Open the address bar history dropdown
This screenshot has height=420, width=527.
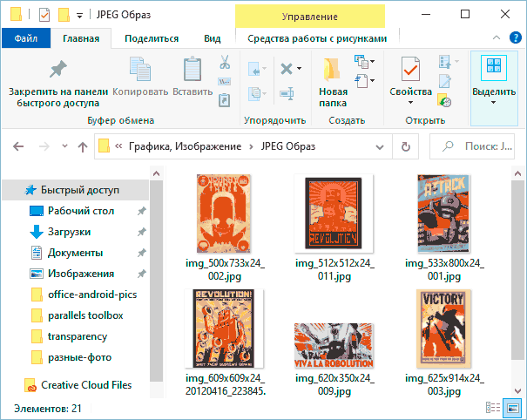[x=380, y=146]
